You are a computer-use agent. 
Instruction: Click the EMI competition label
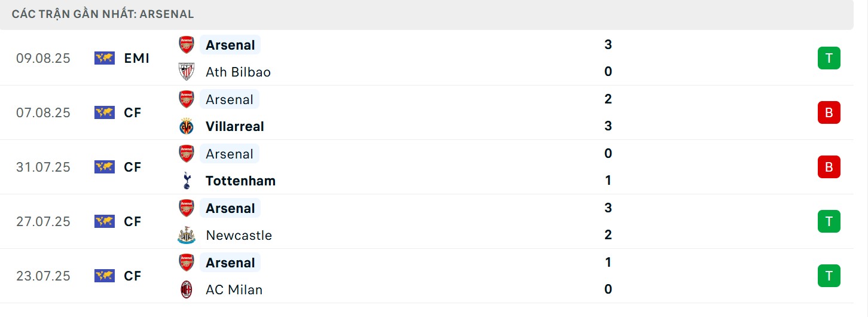(137, 58)
